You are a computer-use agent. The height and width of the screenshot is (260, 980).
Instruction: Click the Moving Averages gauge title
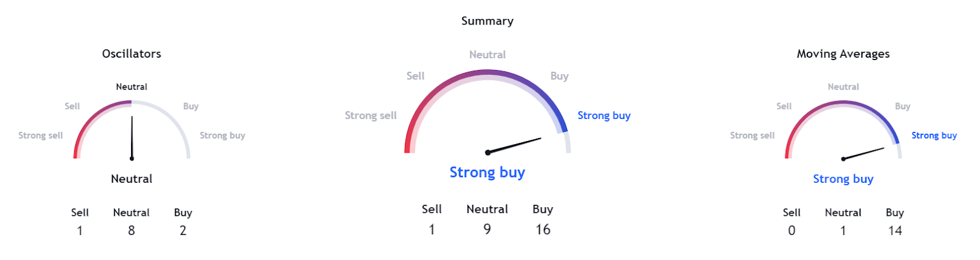843,54
